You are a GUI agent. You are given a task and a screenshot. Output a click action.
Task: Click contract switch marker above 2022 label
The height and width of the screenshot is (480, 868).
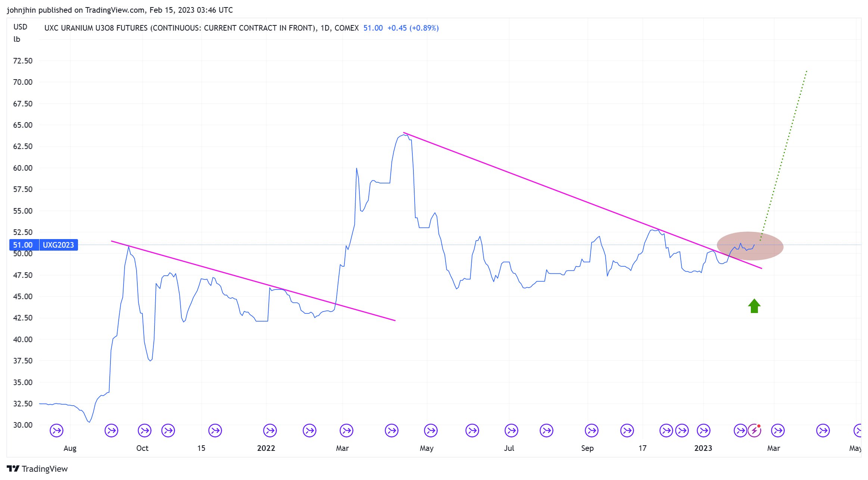pos(270,431)
